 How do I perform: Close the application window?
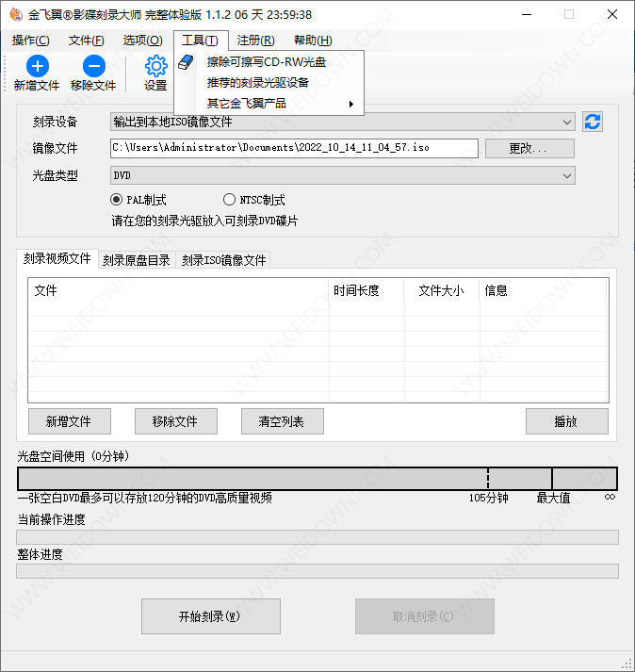pyautogui.click(x=612, y=14)
